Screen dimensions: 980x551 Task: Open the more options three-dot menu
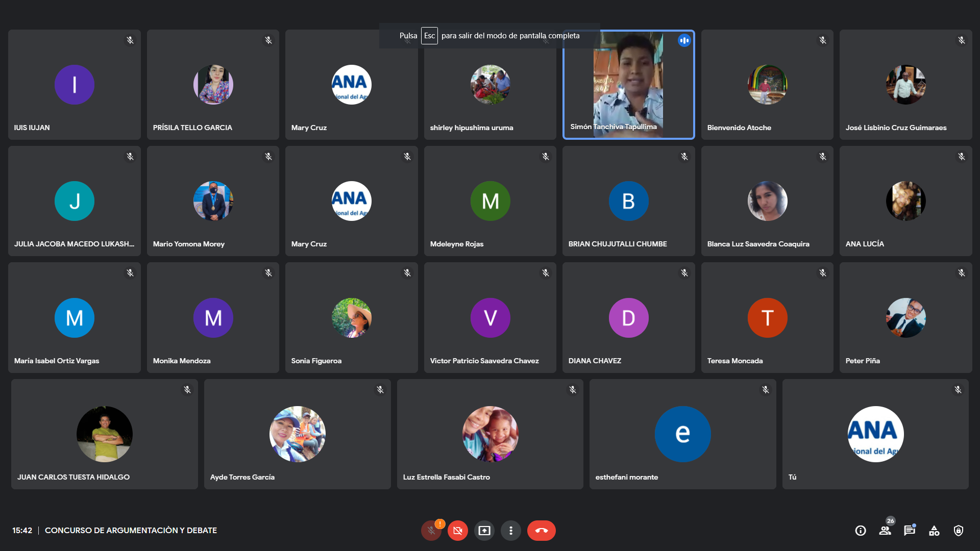[511, 531]
